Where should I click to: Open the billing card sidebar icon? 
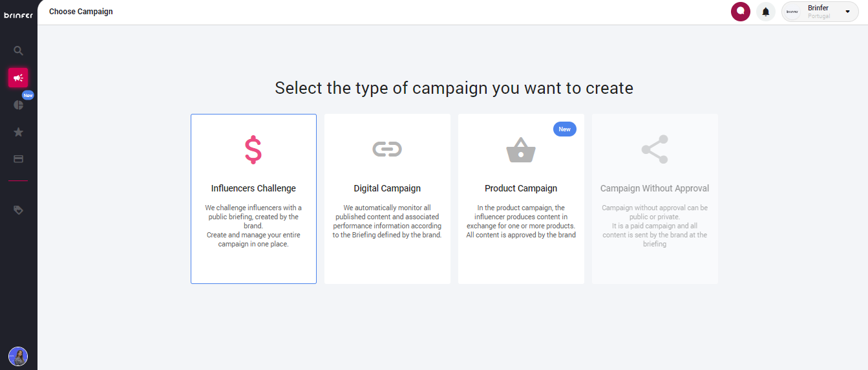point(18,159)
